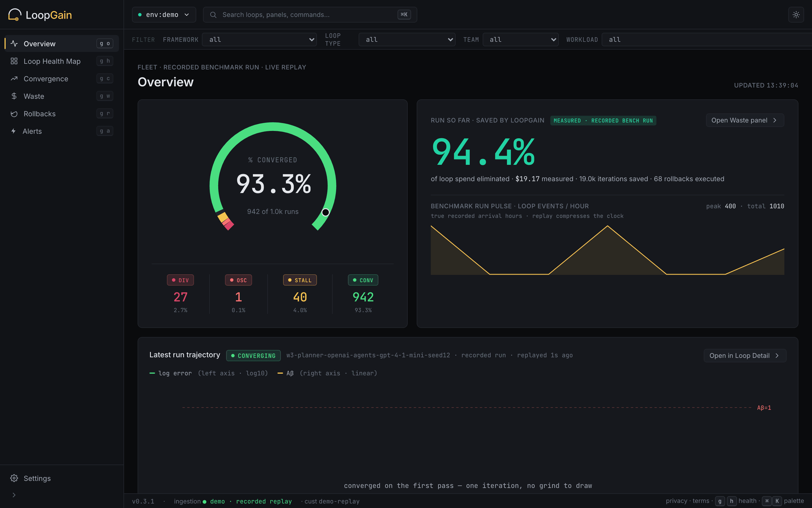Click the v0.3.1 version label
Viewport: 812px width, 508px height.
[143, 501]
